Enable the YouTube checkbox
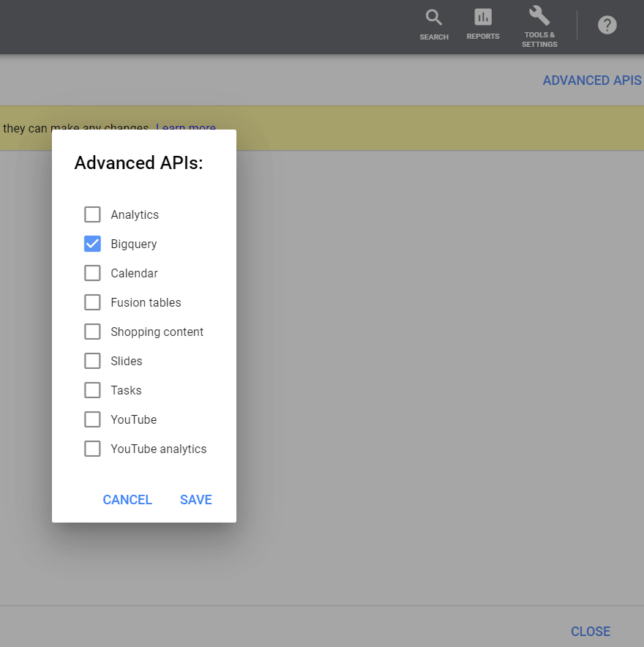This screenshot has height=647, width=644. coord(92,419)
